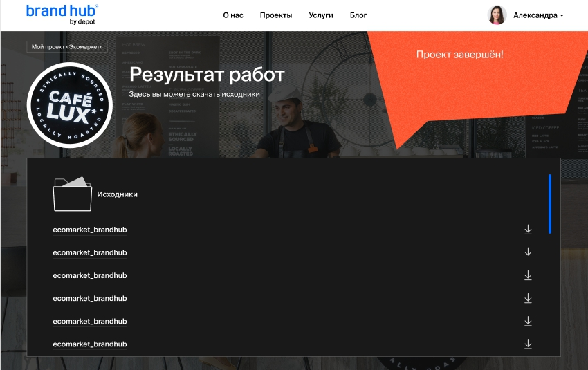Click the brand hub by depot logo
588x370 pixels.
point(62,15)
